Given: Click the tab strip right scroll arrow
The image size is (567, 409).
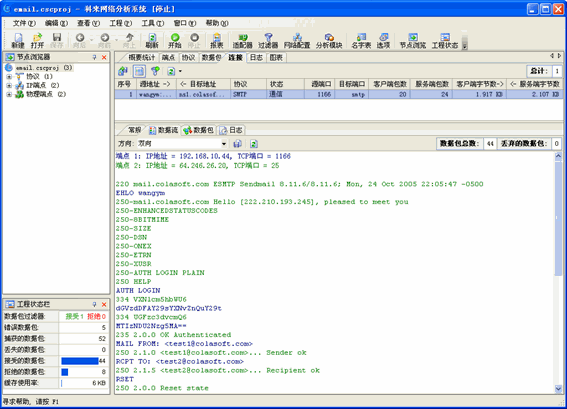Looking at the screenshot, I should click(x=559, y=56).
